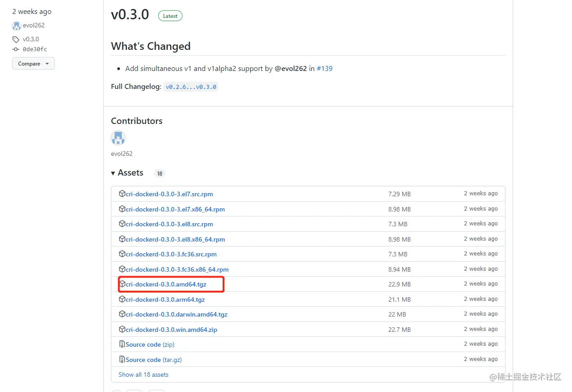Click the package icon beside cri-dockerd-0.3.0.darwin.amd64.tgz
This screenshot has height=392, width=572.
122,314
